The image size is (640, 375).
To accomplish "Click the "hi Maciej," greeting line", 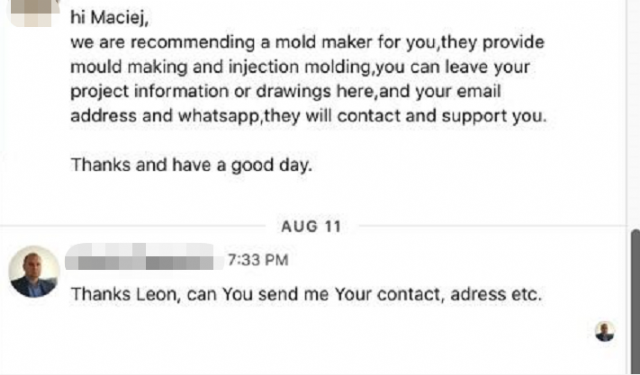I will (109, 18).
